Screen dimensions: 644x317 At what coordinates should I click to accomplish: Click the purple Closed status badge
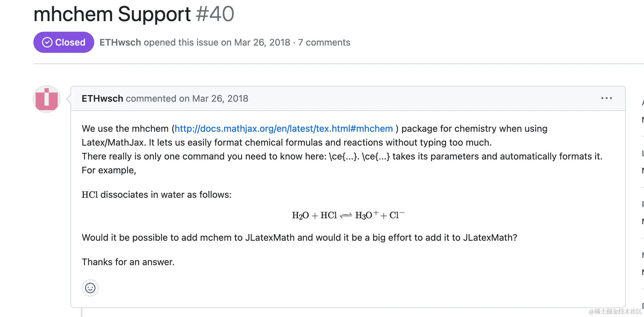[63, 42]
